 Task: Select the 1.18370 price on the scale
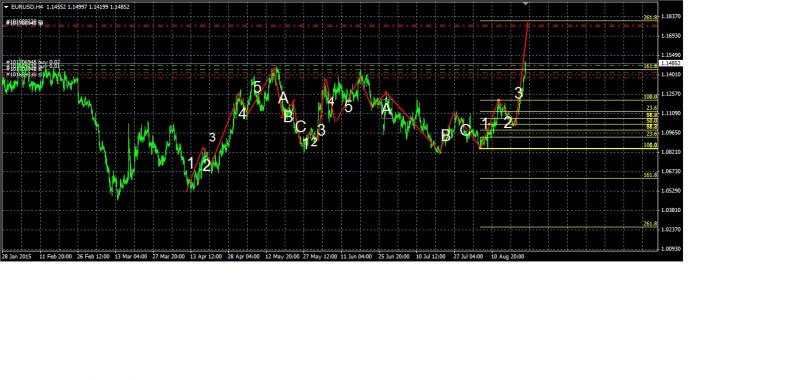[x=670, y=16]
